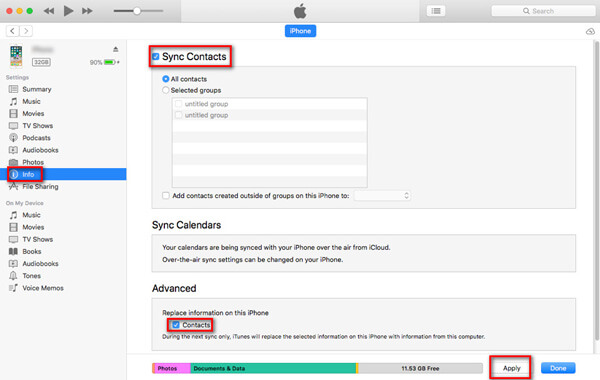Click the play button
The width and height of the screenshot is (600, 380).
[x=68, y=11]
